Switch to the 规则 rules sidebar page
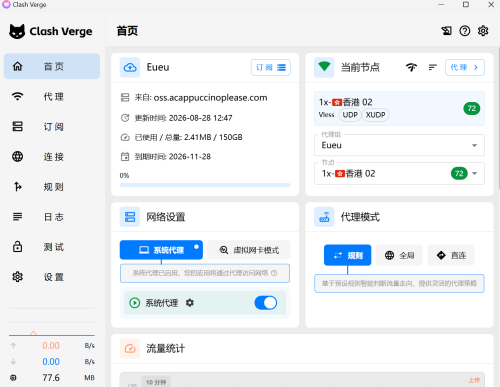The image size is (500, 387). tap(52, 187)
